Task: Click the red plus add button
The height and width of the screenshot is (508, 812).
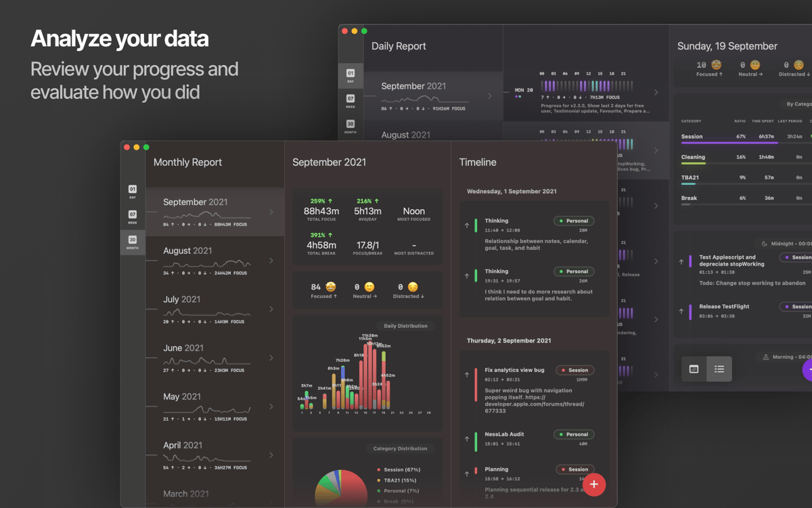Action: pyautogui.click(x=593, y=484)
